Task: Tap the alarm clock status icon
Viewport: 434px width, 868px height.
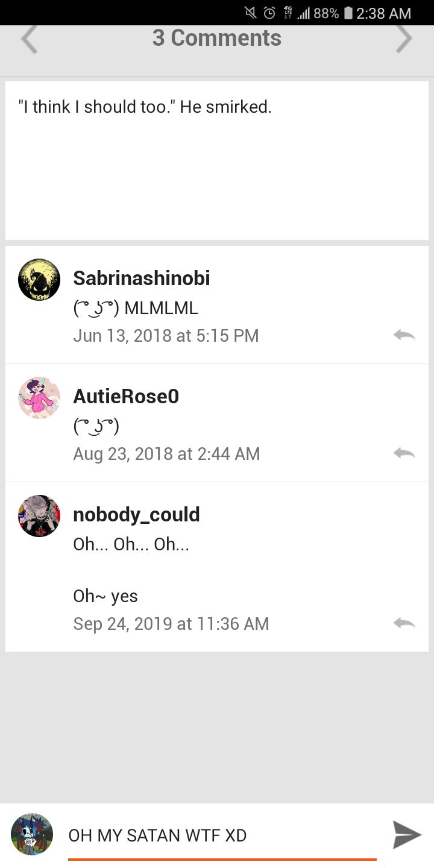Action: tap(269, 13)
